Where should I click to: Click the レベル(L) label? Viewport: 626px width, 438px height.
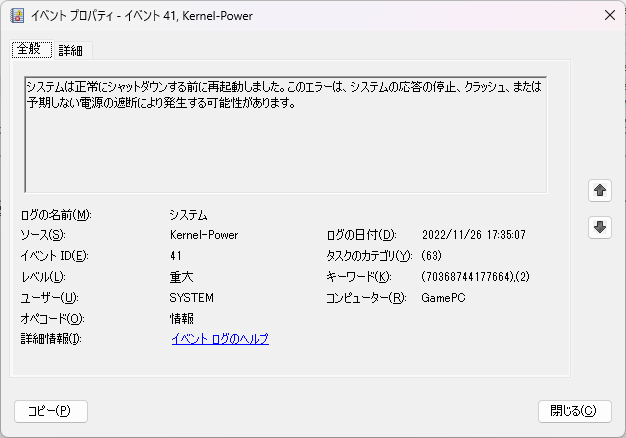[x=44, y=277]
